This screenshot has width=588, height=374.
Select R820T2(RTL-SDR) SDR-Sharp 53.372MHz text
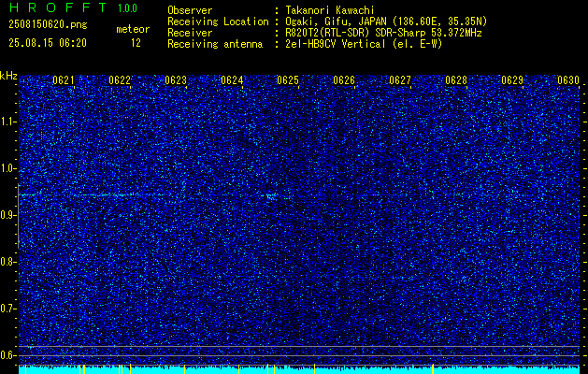pos(383,33)
